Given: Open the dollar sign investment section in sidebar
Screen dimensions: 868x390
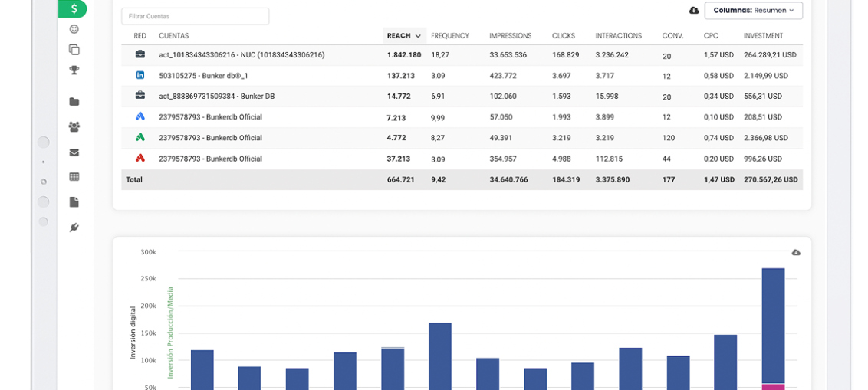Looking at the screenshot, I should 73,8.
